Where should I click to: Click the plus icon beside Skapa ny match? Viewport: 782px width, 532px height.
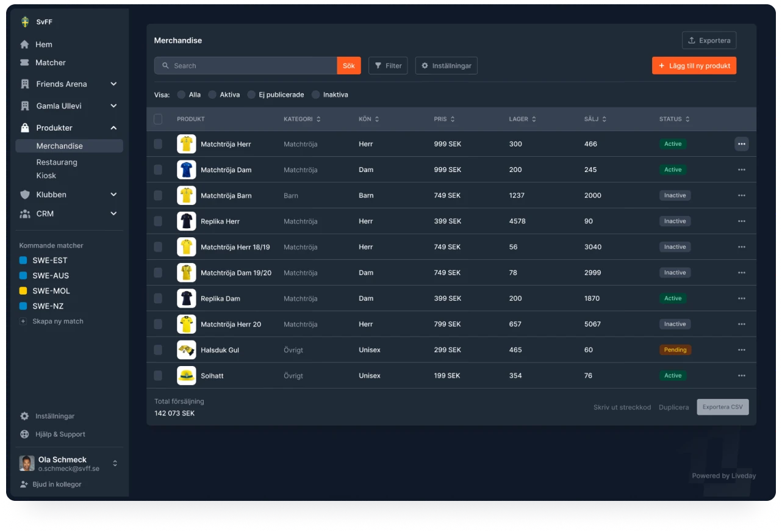tap(23, 322)
